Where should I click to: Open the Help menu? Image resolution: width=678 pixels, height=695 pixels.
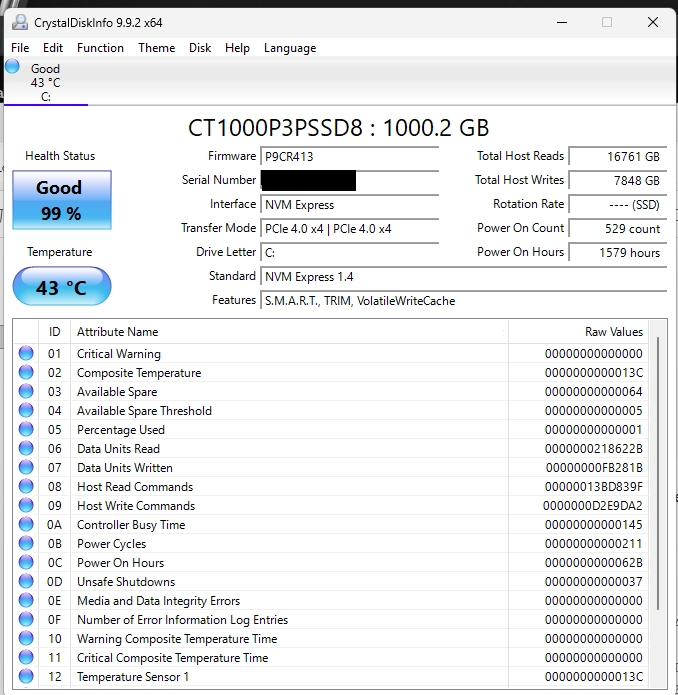click(237, 48)
